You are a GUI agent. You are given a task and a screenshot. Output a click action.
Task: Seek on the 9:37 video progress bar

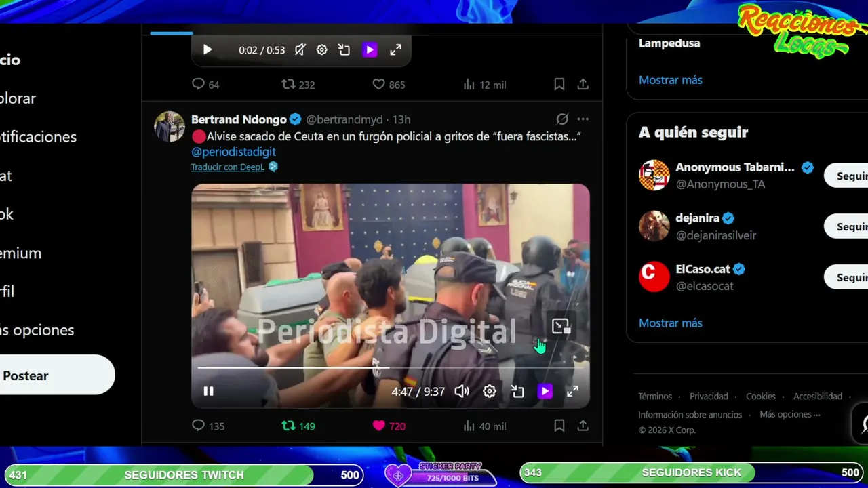click(x=391, y=367)
